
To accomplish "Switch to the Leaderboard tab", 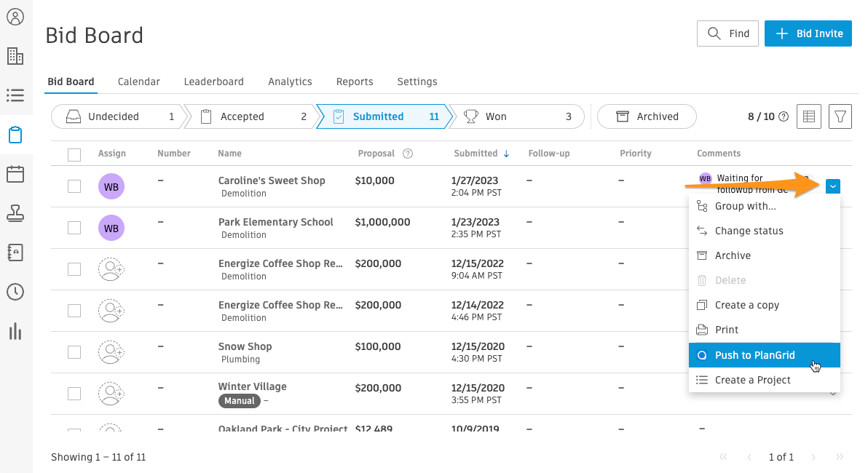I will [x=213, y=82].
